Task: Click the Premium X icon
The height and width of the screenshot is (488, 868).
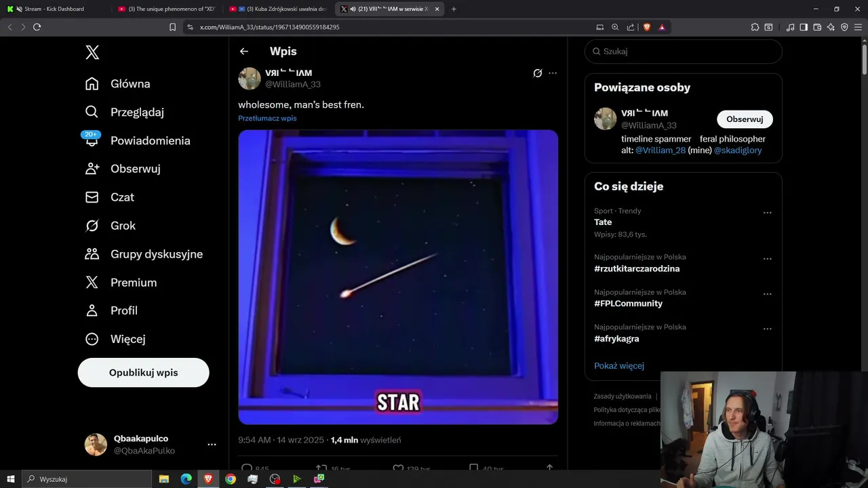Action: [92, 283]
